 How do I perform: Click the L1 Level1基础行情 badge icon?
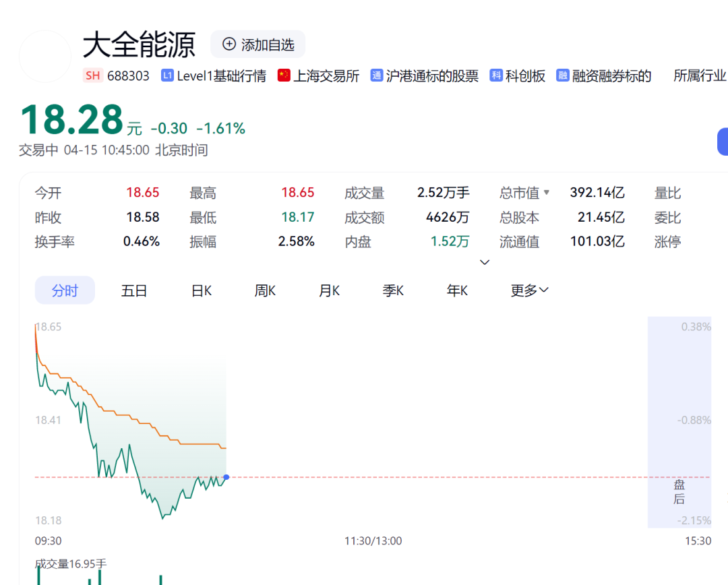[167, 75]
